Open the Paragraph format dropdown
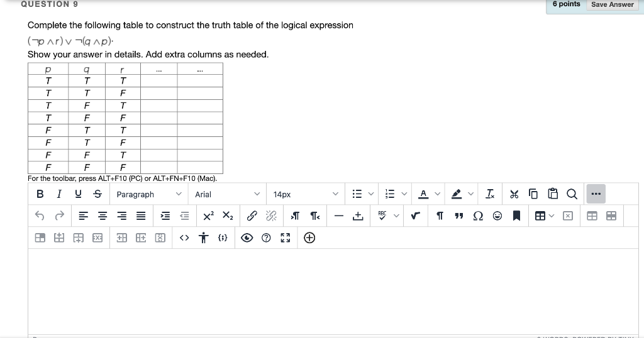The image size is (644, 338). coord(149,194)
